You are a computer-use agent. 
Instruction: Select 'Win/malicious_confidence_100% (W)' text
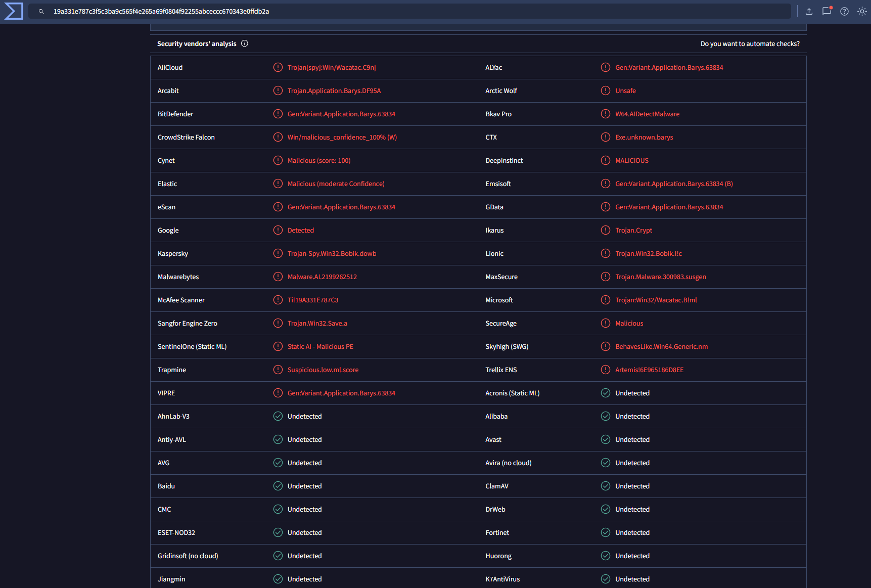pos(342,137)
